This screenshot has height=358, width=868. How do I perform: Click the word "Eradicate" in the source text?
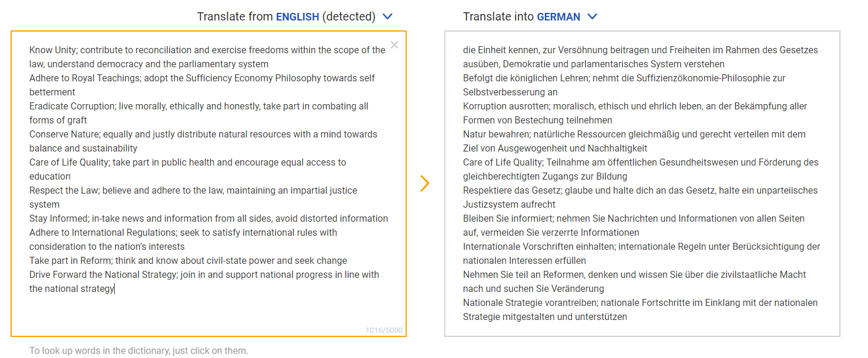tap(49, 106)
